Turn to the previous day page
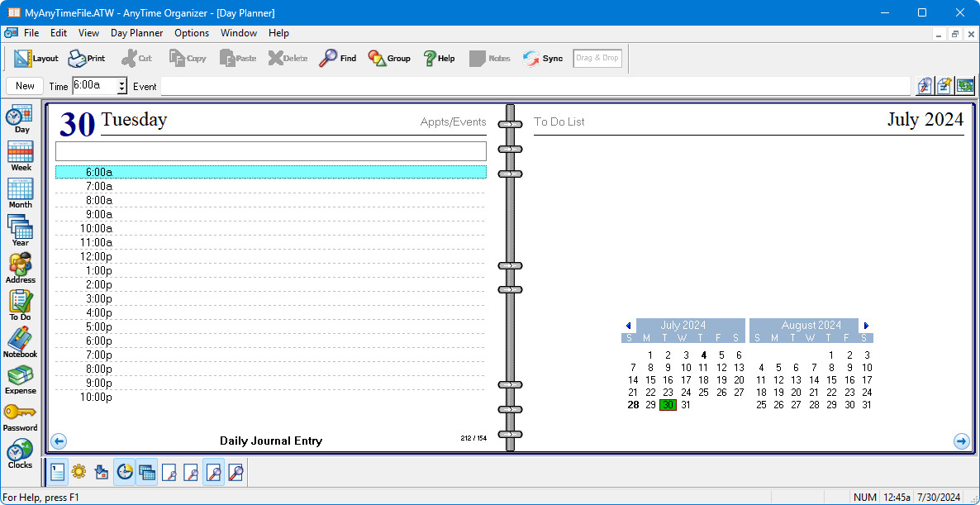This screenshot has width=980, height=505. click(58, 441)
